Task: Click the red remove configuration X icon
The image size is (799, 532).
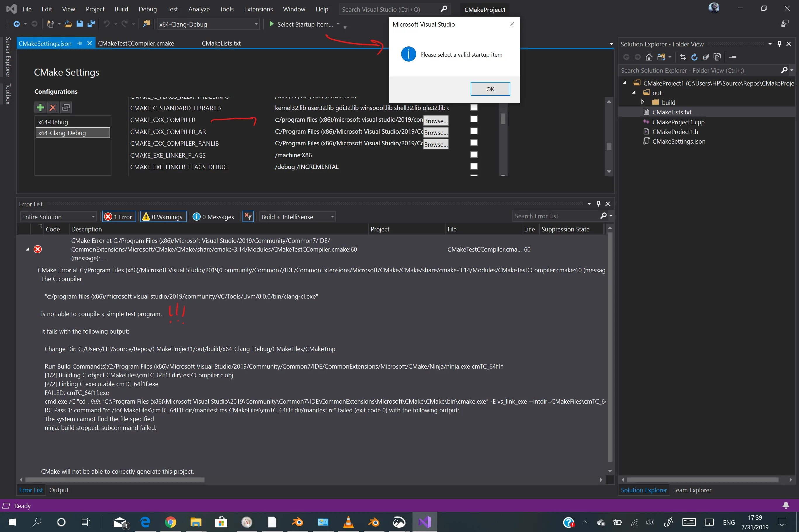Action: 53,108
